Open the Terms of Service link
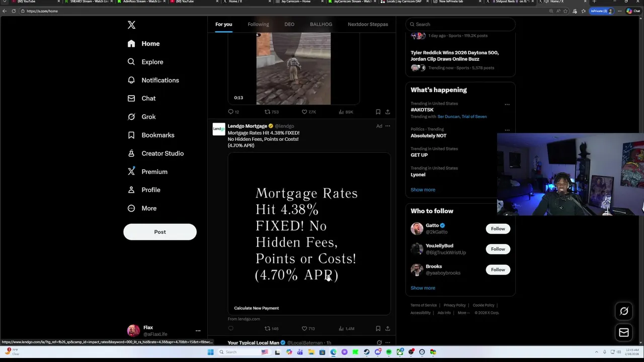 tap(423, 305)
